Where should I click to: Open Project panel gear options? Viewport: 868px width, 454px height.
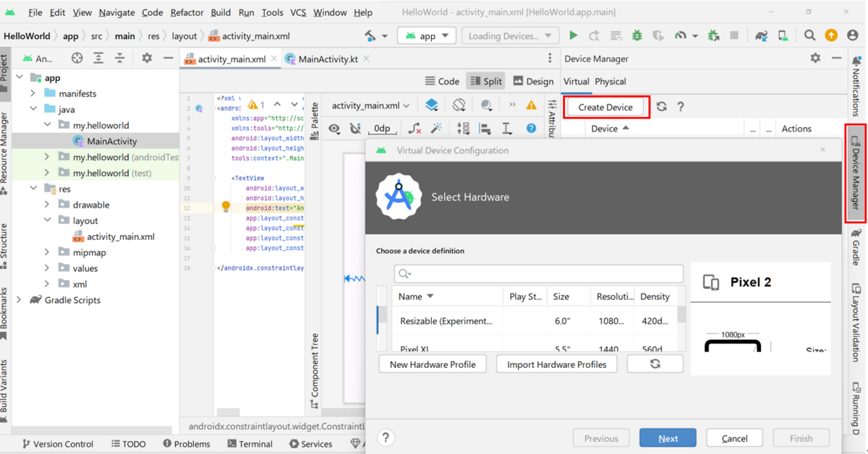click(x=147, y=59)
